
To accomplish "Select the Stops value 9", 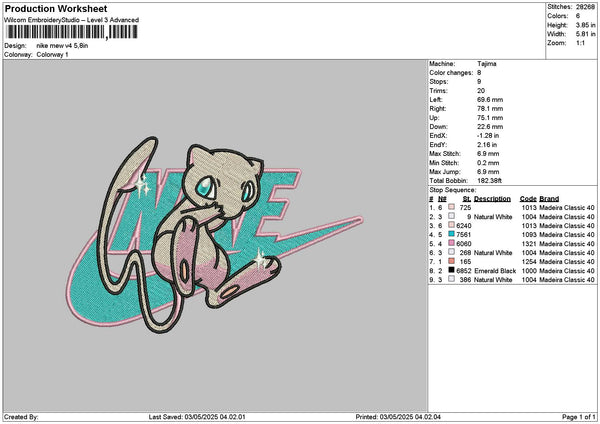I will [x=479, y=82].
